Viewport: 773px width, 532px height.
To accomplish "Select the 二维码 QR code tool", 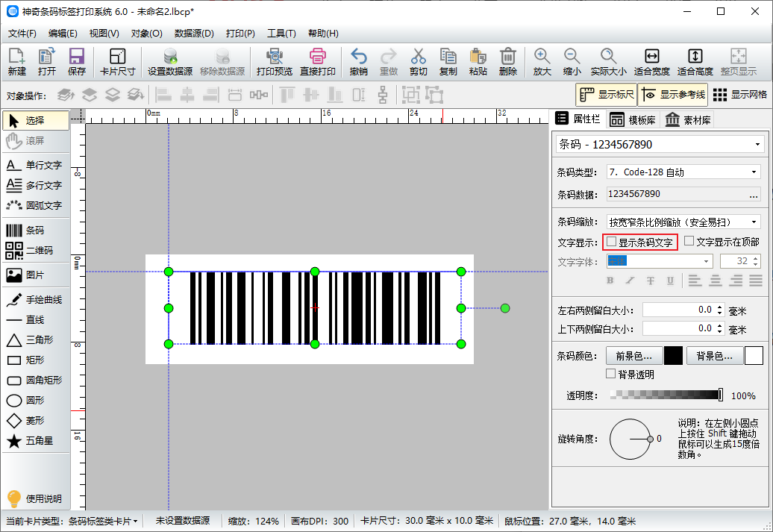I will pyautogui.click(x=36, y=251).
